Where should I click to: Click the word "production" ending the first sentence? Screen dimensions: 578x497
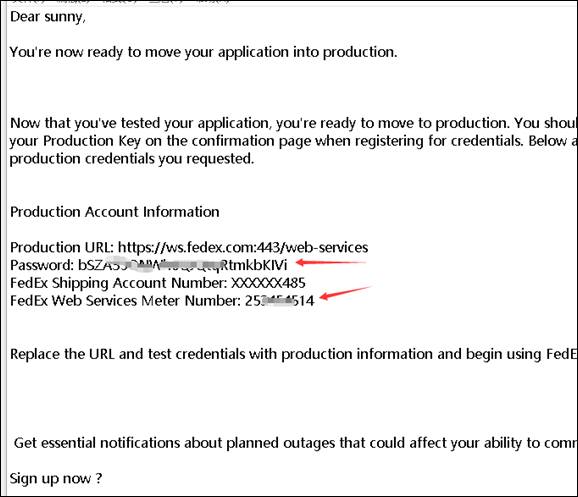pyautogui.click(x=360, y=52)
